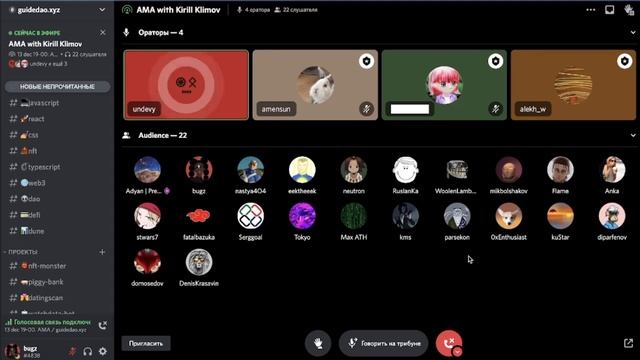
Task: Open audience member neutron avatar
Action: pos(353,169)
